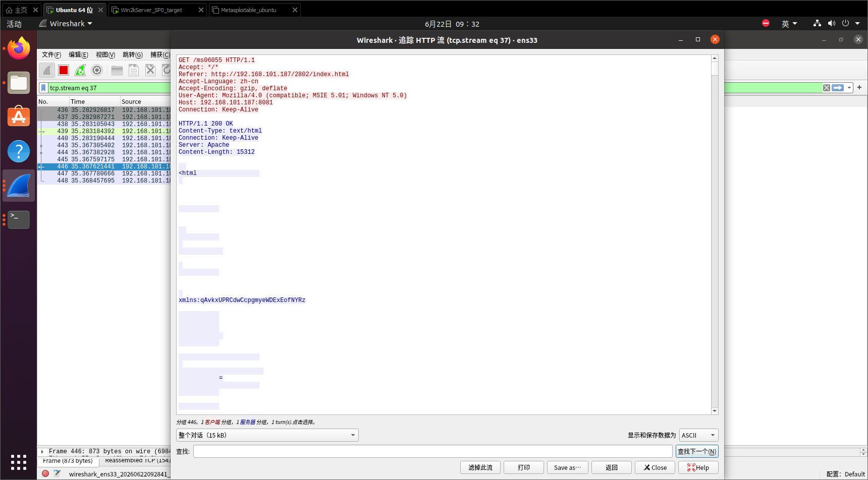Save capture file using the toolbar document icon

click(x=134, y=70)
